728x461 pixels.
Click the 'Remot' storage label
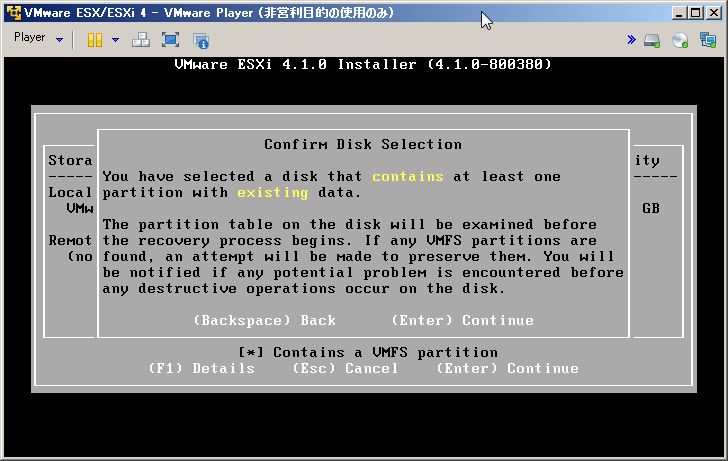(70, 240)
